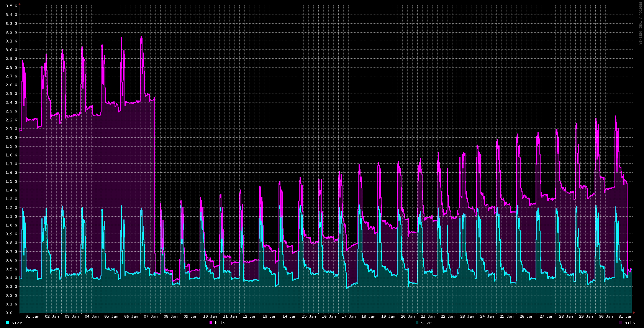The width and height of the screenshot is (644, 328).
Task: Click the cyan size legend swatch
Action: click(x=7, y=323)
